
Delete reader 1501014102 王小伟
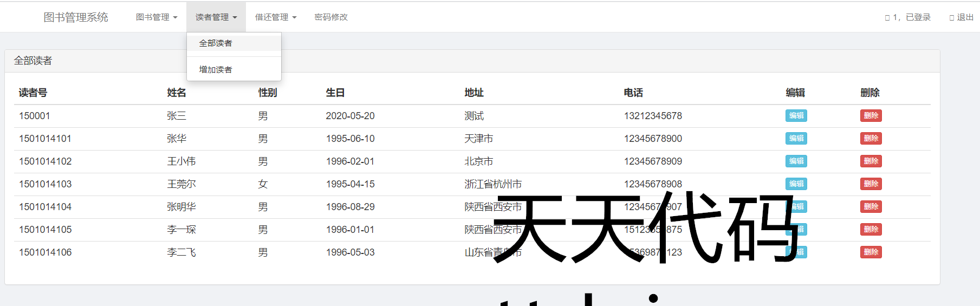[x=871, y=161]
